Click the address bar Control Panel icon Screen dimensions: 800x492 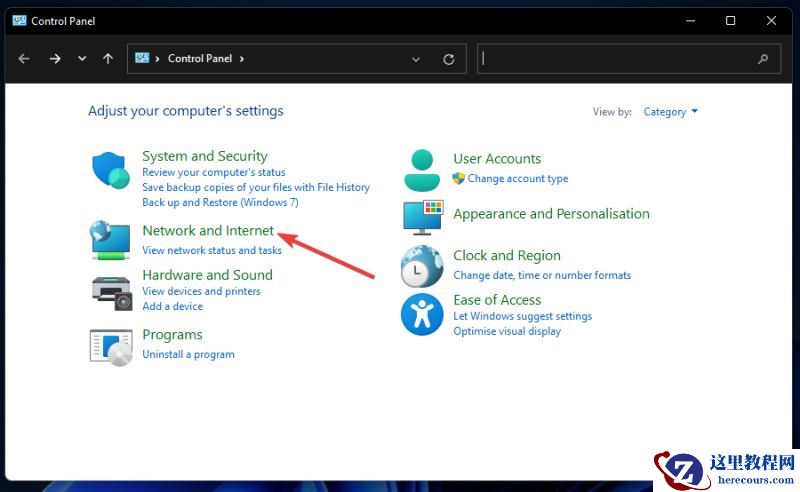(142, 58)
